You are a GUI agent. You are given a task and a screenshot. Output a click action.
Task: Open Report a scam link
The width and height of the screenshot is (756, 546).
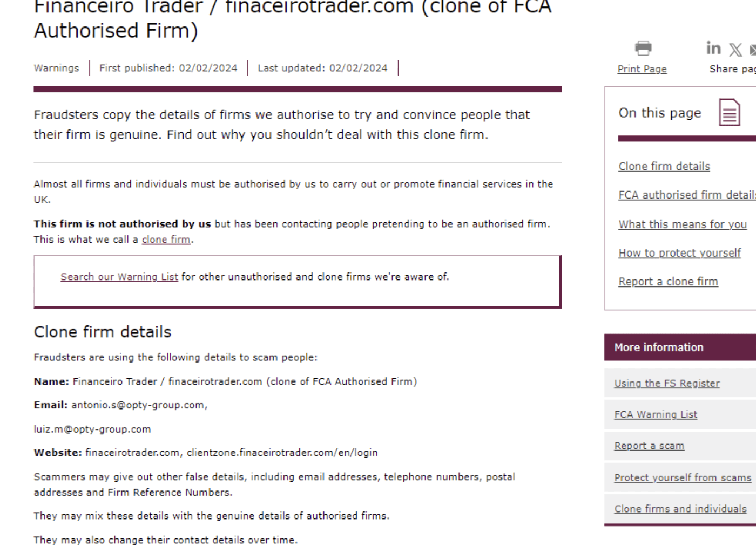pyautogui.click(x=649, y=446)
